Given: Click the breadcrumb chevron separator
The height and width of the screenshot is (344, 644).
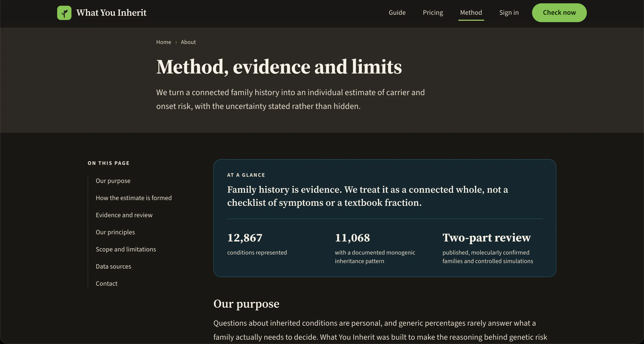Looking at the screenshot, I should point(176,42).
